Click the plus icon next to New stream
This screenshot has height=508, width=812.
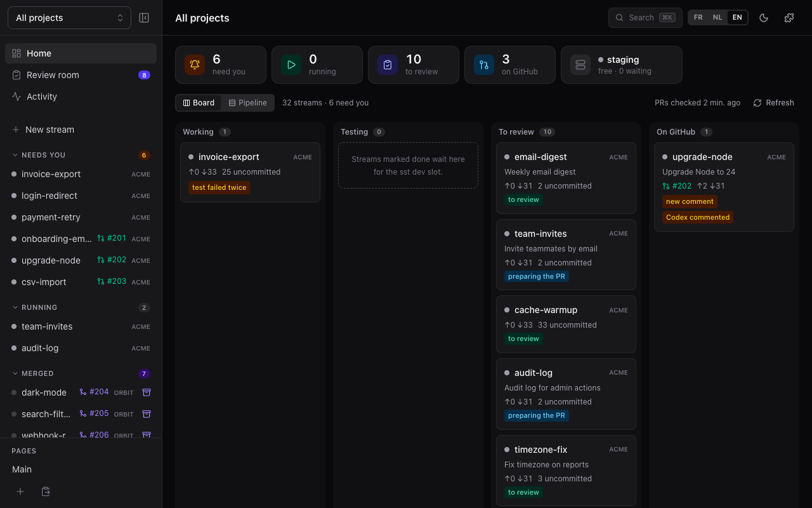(x=16, y=130)
